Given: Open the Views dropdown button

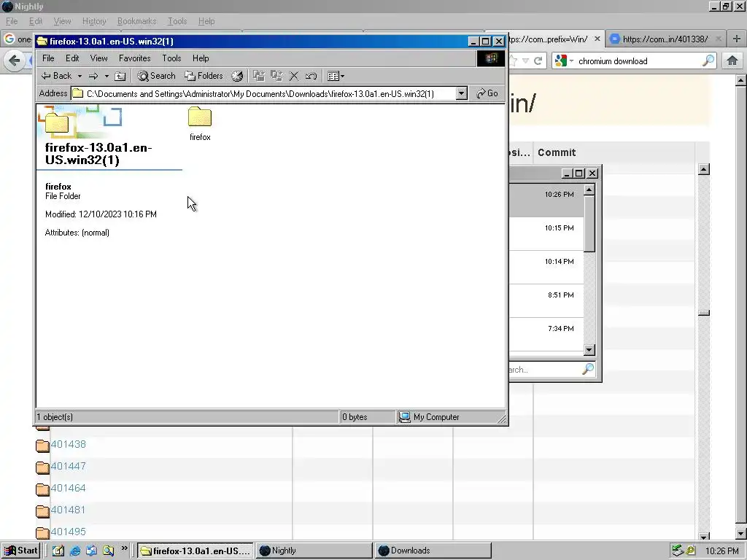Looking at the screenshot, I should [336, 76].
